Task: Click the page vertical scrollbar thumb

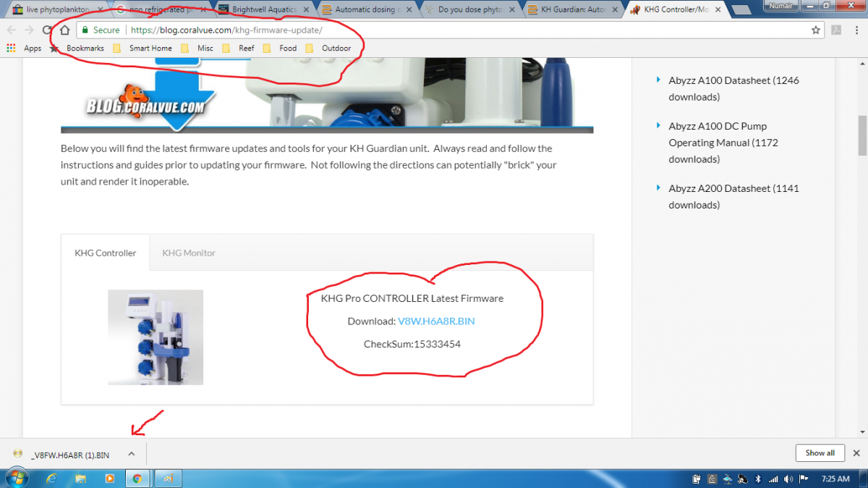Action: 862,135
